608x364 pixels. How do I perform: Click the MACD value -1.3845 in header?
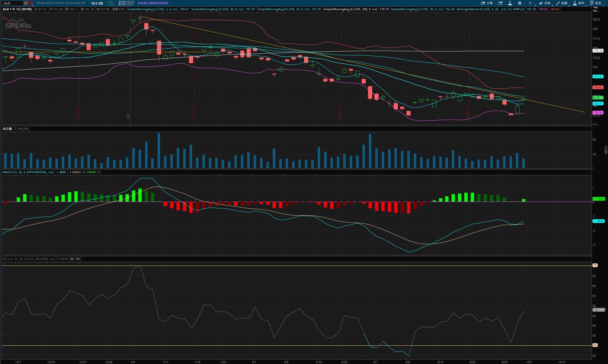click(x=61, y=172)
